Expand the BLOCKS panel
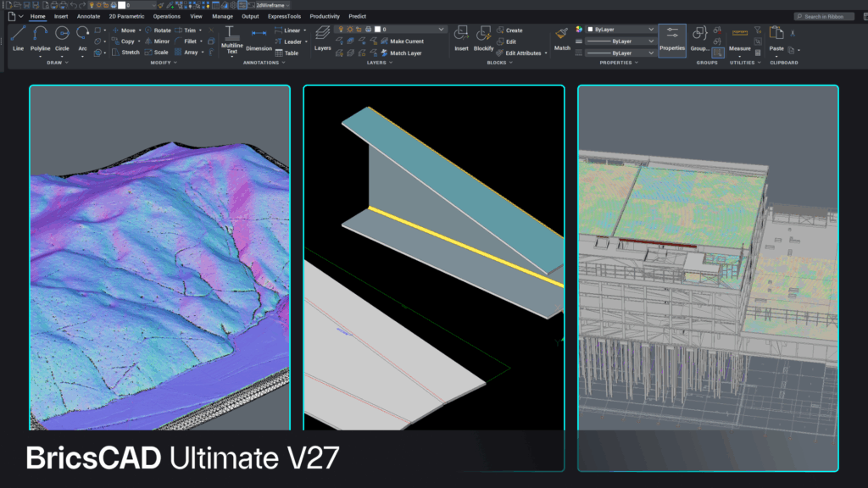The image size is (868, 488). (x=499, y=63)
